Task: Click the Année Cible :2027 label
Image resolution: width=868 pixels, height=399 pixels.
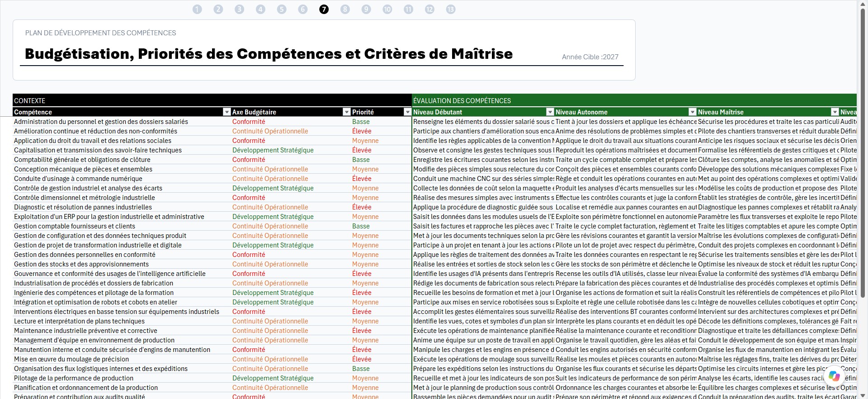Action: [590, 57]
